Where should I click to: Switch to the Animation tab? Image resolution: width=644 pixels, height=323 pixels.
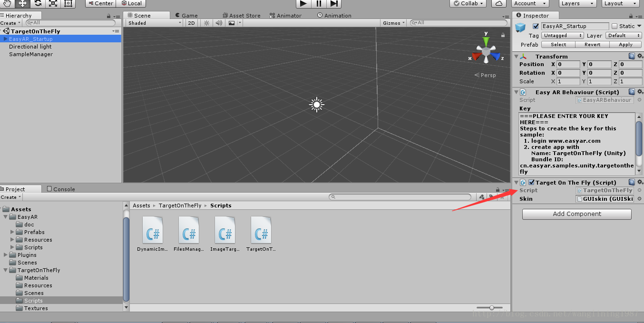334,16
